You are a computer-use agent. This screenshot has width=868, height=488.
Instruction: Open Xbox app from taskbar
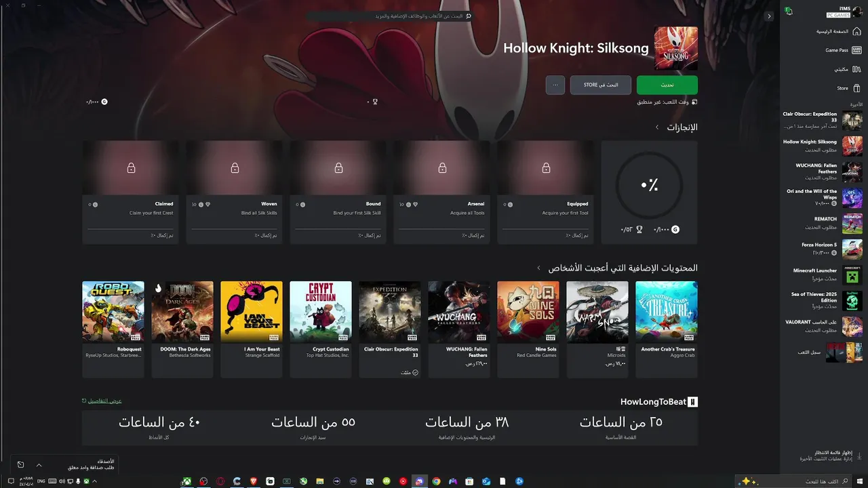point(186,481)
